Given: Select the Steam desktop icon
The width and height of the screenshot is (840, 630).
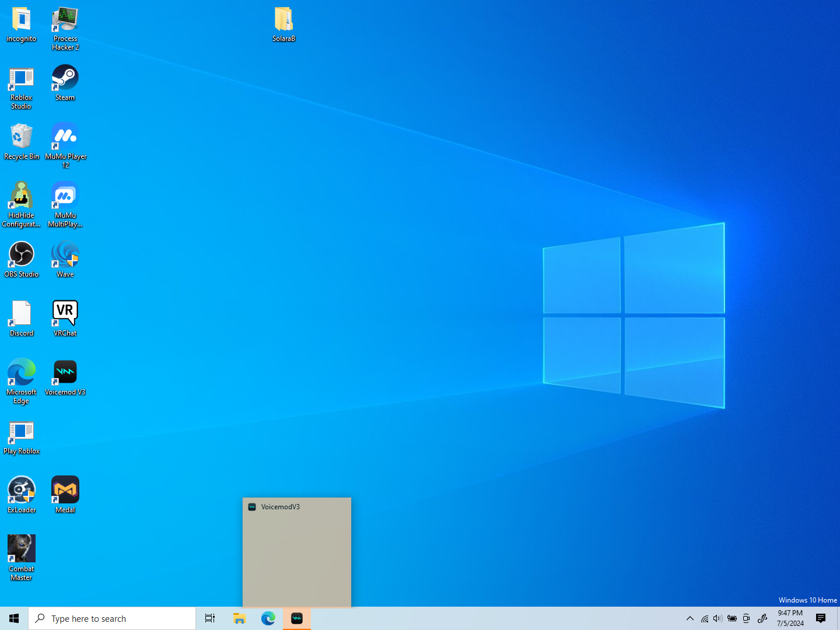Looking at the screenshot, I should point(65,83).
